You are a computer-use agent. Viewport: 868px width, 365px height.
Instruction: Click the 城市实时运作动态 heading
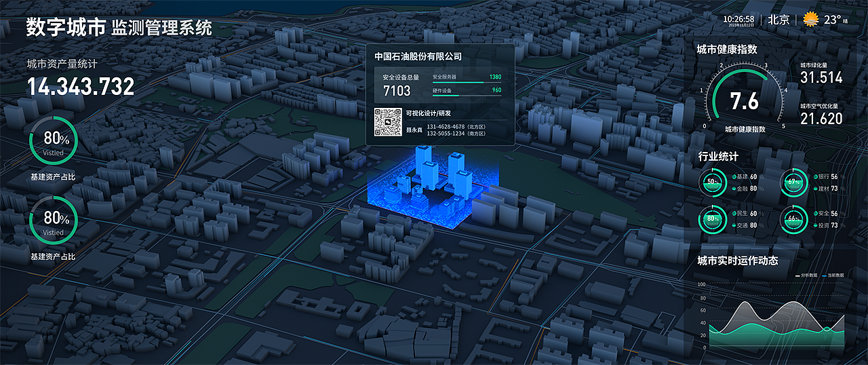coord(738,261)
